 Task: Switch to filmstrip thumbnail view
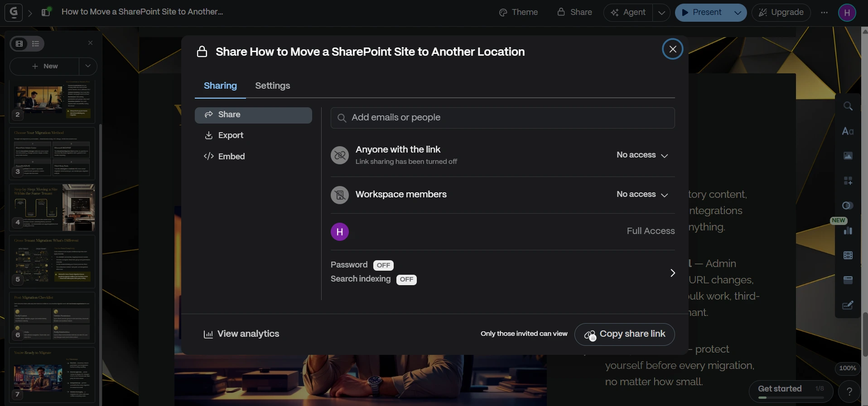click(x=19, y=43)
